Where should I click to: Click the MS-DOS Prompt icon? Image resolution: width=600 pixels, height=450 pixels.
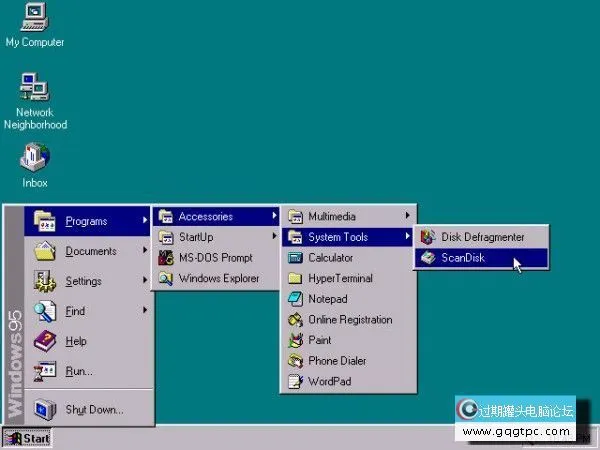pyautogui.click(x=165, y=258)
